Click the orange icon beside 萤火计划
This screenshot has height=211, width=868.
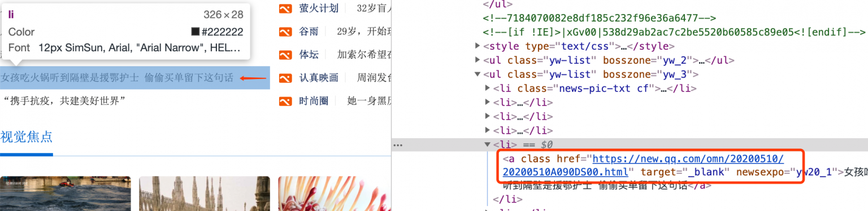click(285, 8)
